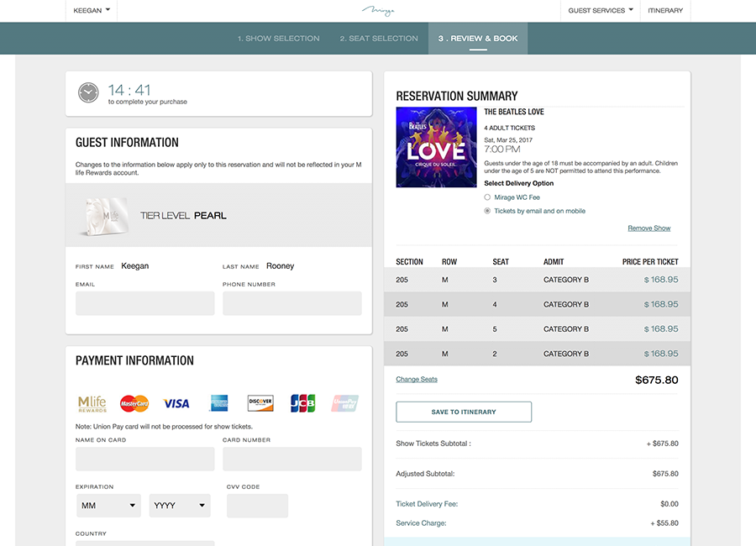The image size is (756, 546).
Task: Click the Show Tickets Subtotal line
Action: (537, 444)
